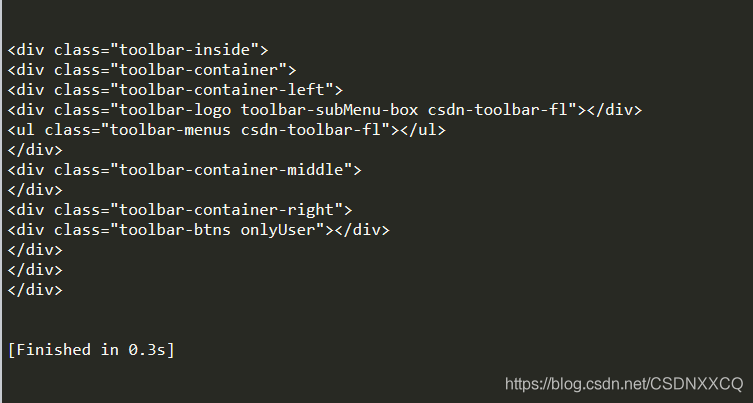Select the "toolbar-container-right" div line
This screenshot has height=403, width=753.
tap(180, 210)
